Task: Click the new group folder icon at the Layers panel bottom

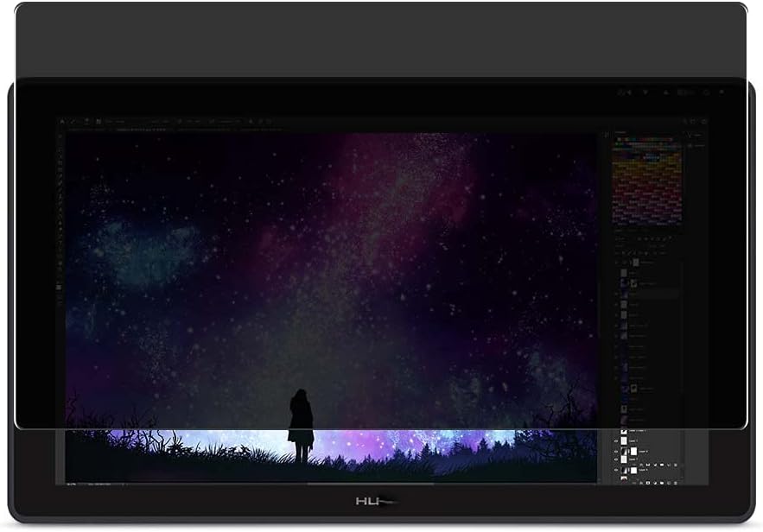Action: [662, 483]
